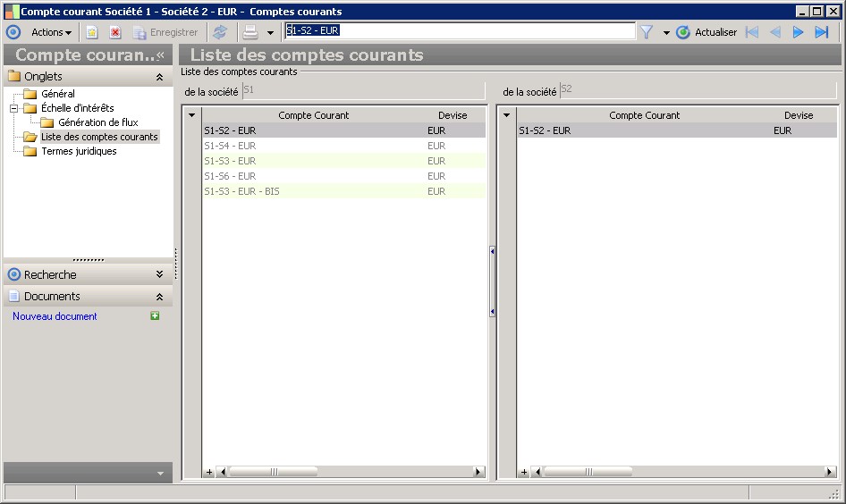Click left grid horizontal scrollbar thumb
846x504 pixels.
click(274, 472)
